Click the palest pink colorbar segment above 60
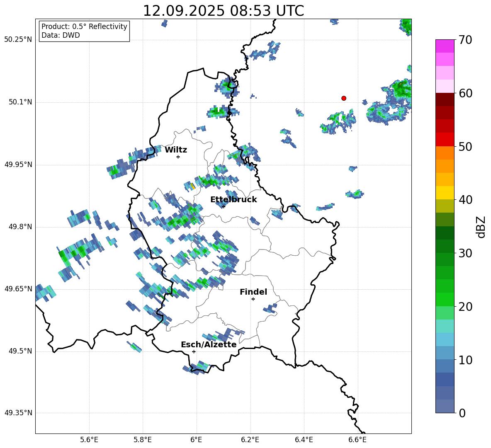 (x=445, y=86)
